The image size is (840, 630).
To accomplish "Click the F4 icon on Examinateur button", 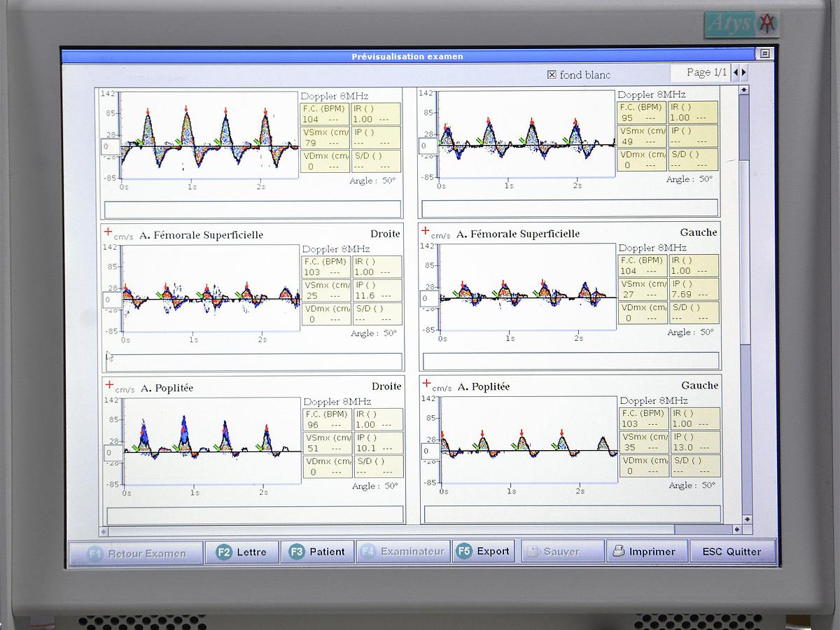I will click(x=369, y=551).
